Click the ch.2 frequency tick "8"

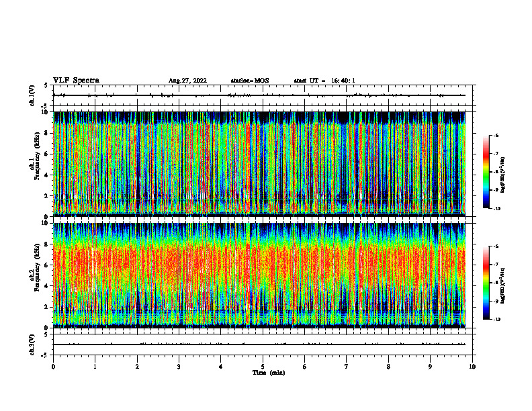coord(45,244)
